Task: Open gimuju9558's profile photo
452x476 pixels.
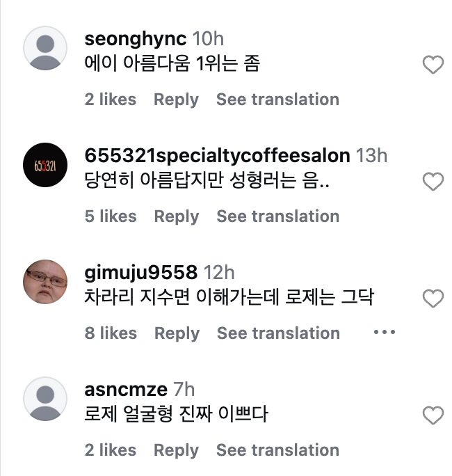Action: coord(45,283)
